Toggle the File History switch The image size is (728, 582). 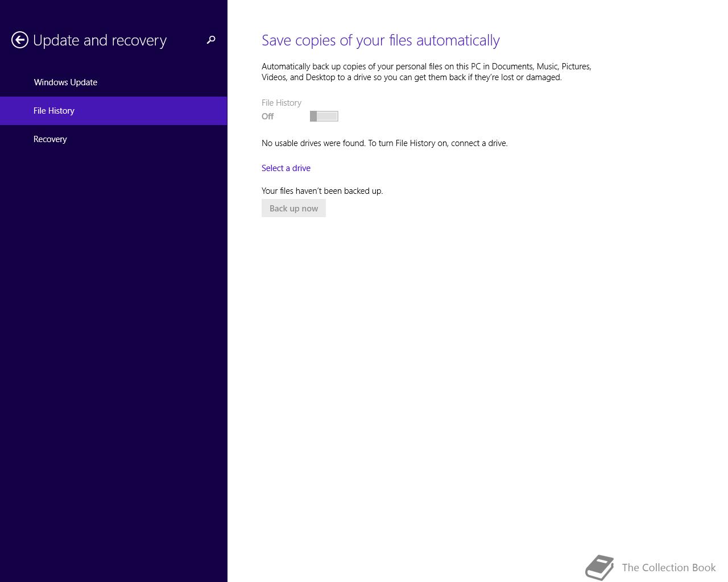[x=324, y=117]
